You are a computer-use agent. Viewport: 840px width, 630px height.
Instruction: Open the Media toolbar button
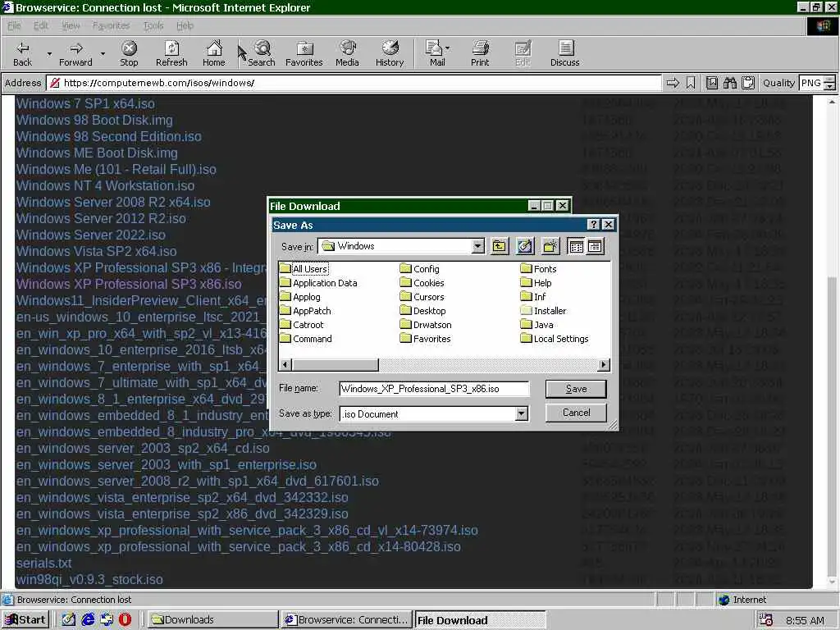coord(347,53)
